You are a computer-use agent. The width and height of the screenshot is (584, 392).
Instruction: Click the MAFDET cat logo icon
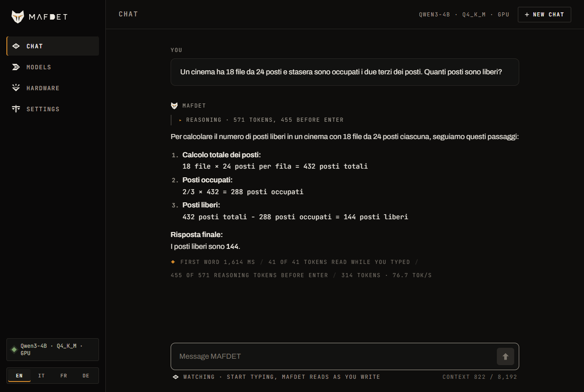(18, 17)
